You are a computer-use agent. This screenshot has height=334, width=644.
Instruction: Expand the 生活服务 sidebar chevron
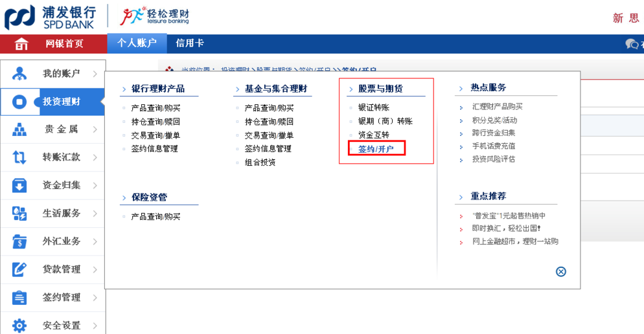(95, 214)
